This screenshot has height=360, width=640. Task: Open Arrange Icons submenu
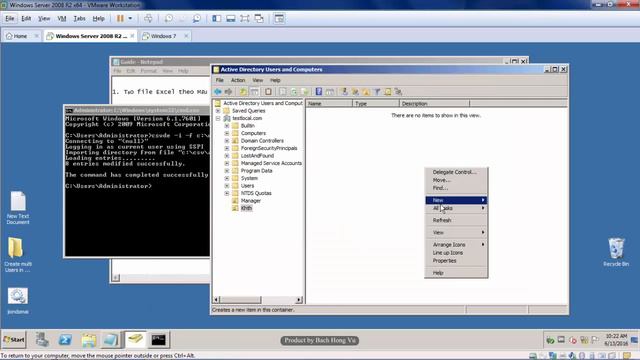456,244
